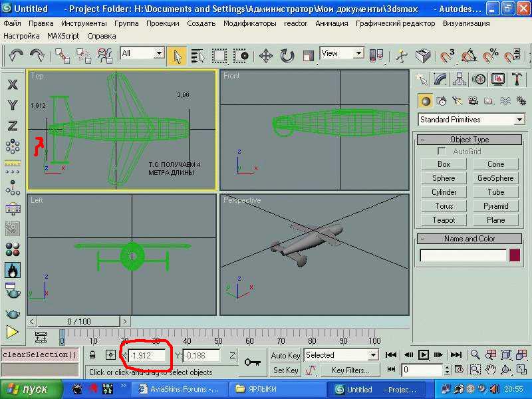The height and width of the screenshot is (399, 532).
Task: Select the Move tool icon
Action: click(265, 56)
